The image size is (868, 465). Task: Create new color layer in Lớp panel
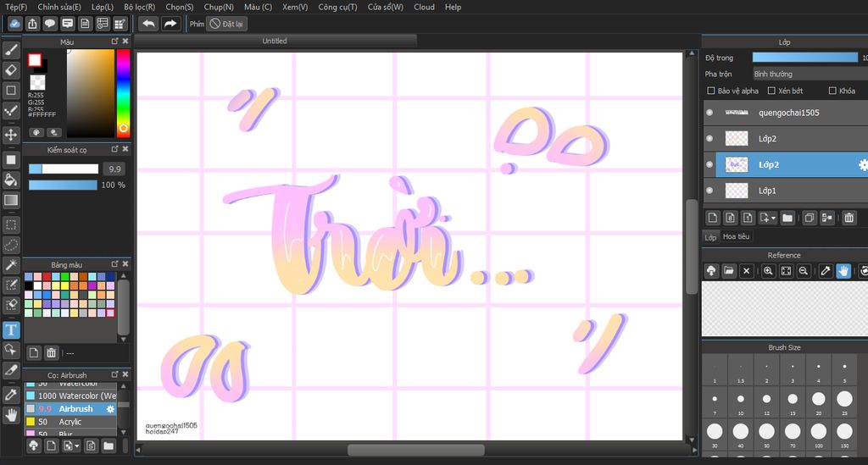click(x=712, y=218)
